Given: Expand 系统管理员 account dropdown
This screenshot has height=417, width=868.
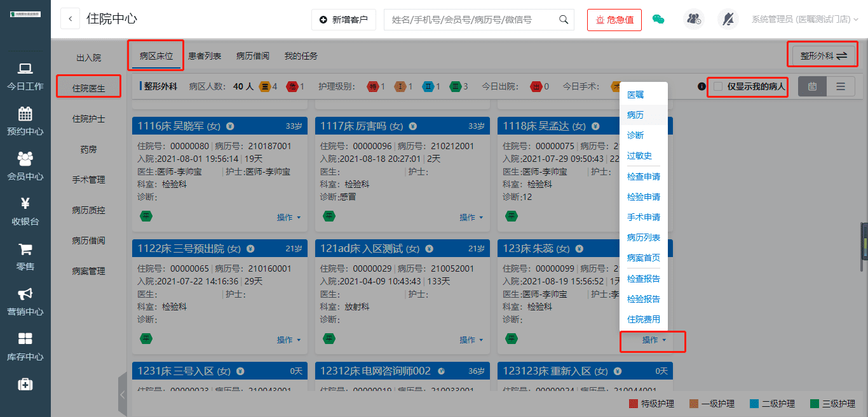Looking at the screenshot, I should (804, 20).
